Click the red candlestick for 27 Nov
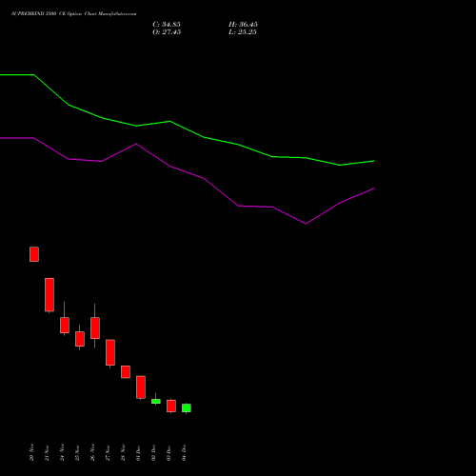The image size is (476, 476). pyautogui.click(x=110, y=352)
